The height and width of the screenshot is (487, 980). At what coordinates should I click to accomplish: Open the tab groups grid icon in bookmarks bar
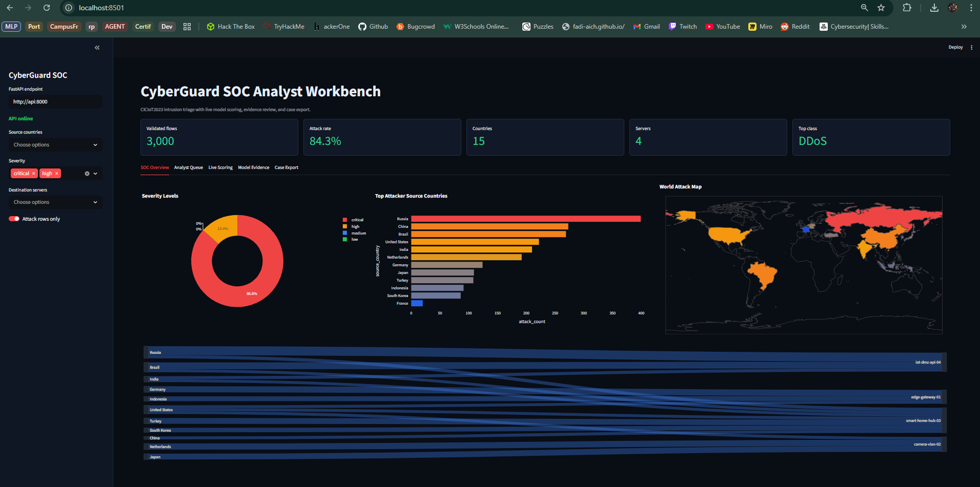(x=187, y=27)
